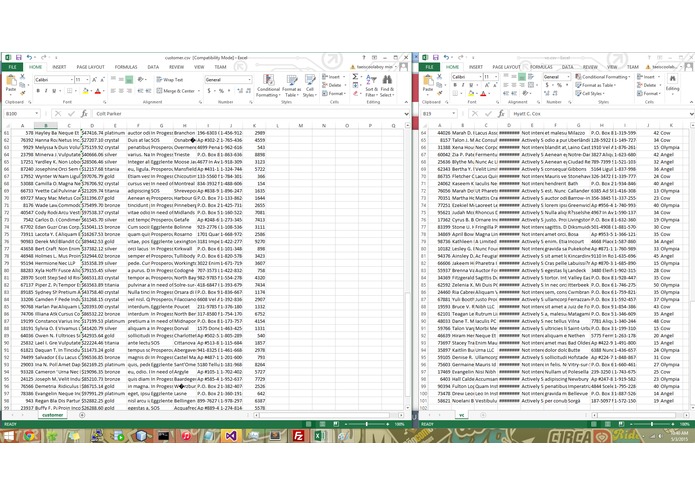This screenshot has height=494, width=695.
Task: Toggle Italic in the vc.csv window
Action: pyautogui.click(x=463, y=85)
